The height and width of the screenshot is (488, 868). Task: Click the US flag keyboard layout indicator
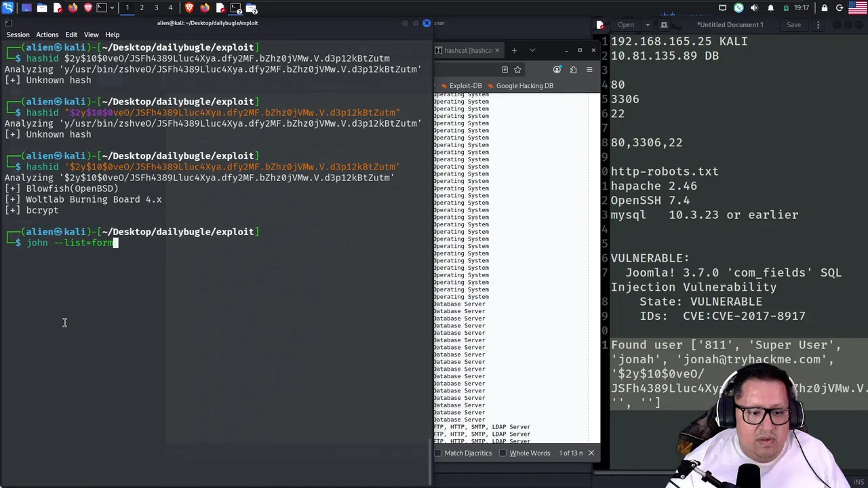point(858,7)
